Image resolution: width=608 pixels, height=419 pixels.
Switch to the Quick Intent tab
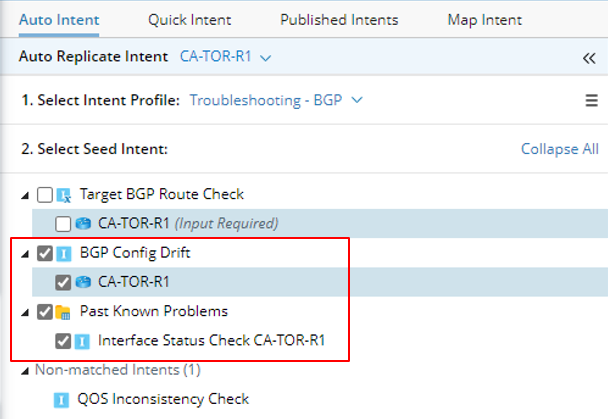pos(189,20)
